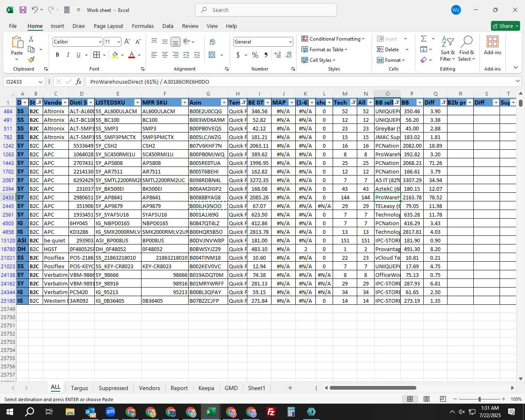Open the Data ribbon tab
Screen dimensions: 525x420
coord(168,26)
